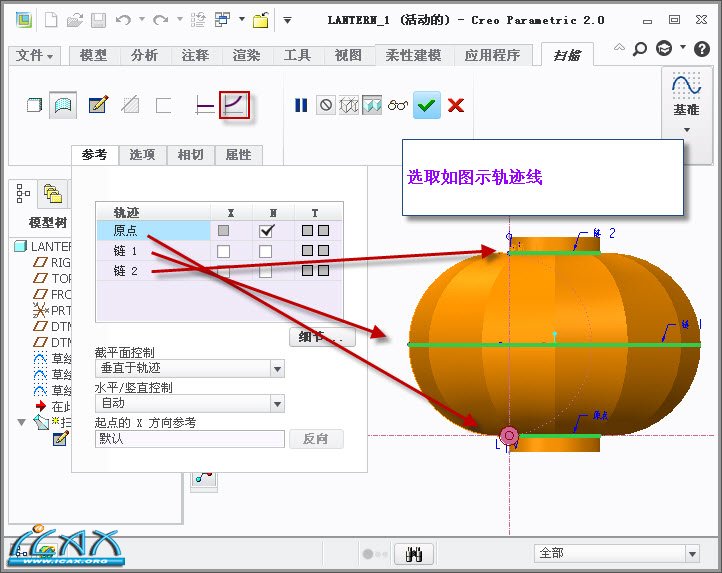This screenshot has width=722, height=573.
Task: Open the redo history dropdown arrow
Action: pos(180,19)
